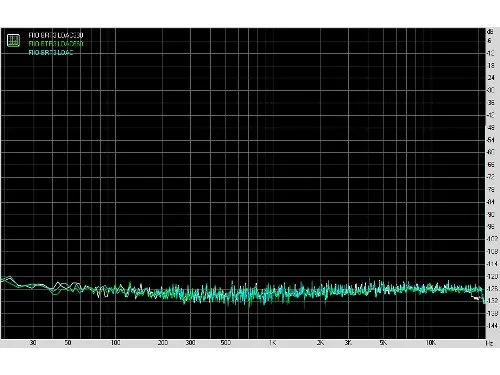Click the 1K frequency axis label
Screen dimensions: 500x375
pos(273,343)
